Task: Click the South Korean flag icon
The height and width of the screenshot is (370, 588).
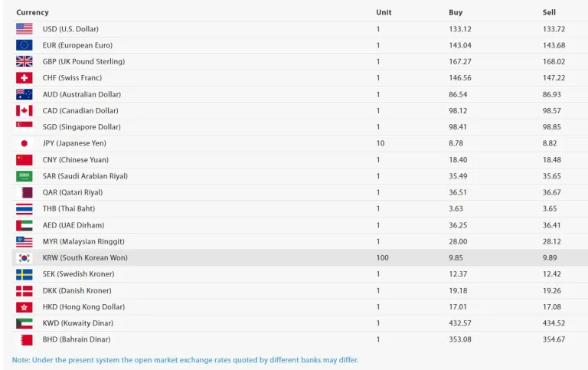Action: click(24, 257)
